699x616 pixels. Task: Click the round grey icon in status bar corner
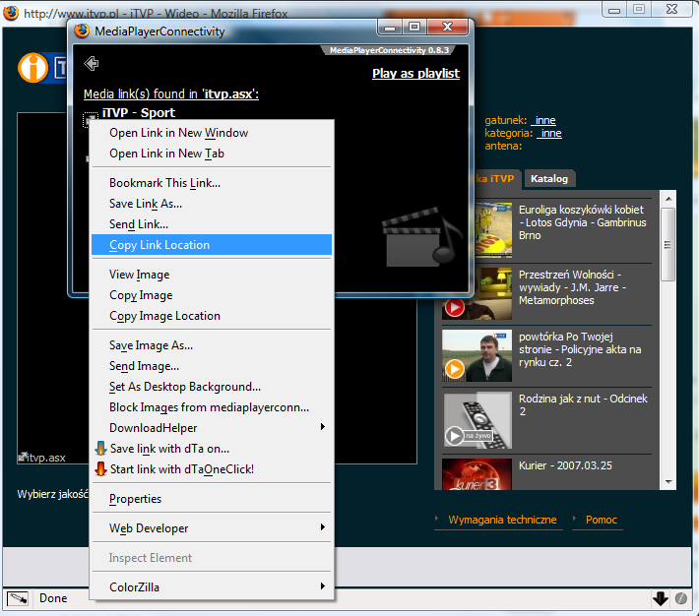pyautogui.click(x=680, y=598)
